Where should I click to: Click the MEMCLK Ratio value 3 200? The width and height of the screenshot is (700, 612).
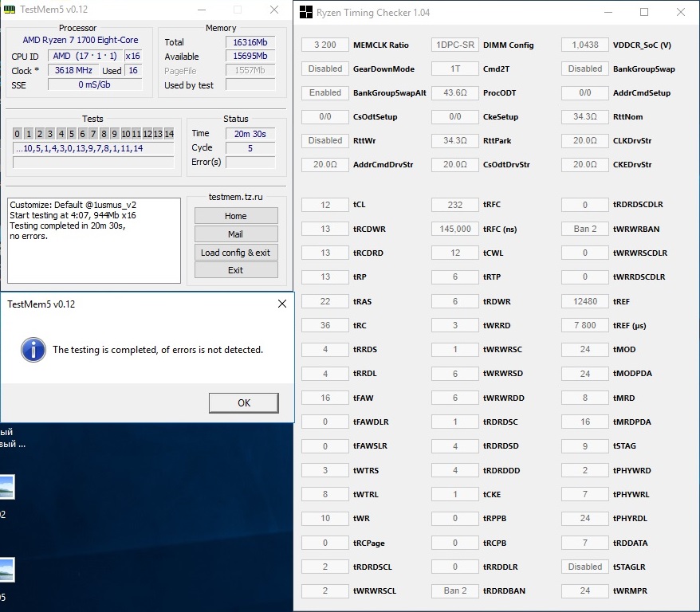[x=325, y=45]
